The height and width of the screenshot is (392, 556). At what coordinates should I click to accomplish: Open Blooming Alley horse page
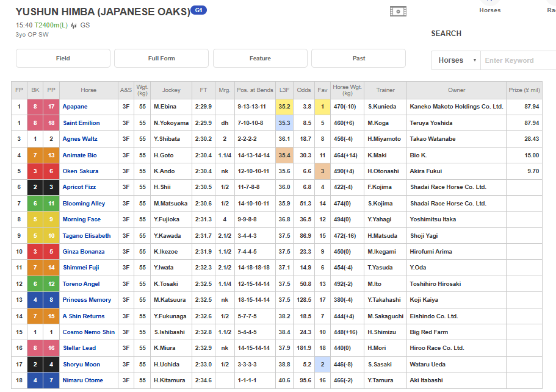coord(84,203)
